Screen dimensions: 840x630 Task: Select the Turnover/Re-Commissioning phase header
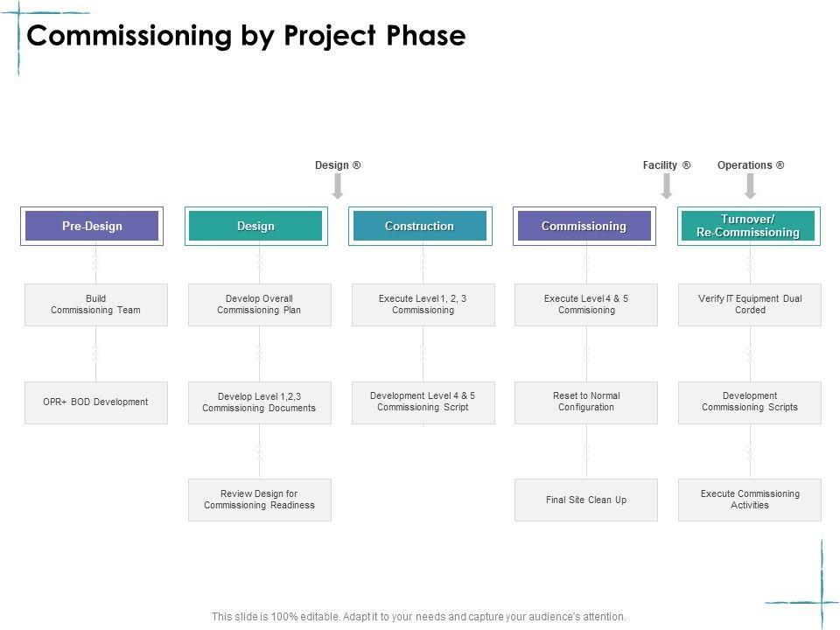tap(748, 226)
